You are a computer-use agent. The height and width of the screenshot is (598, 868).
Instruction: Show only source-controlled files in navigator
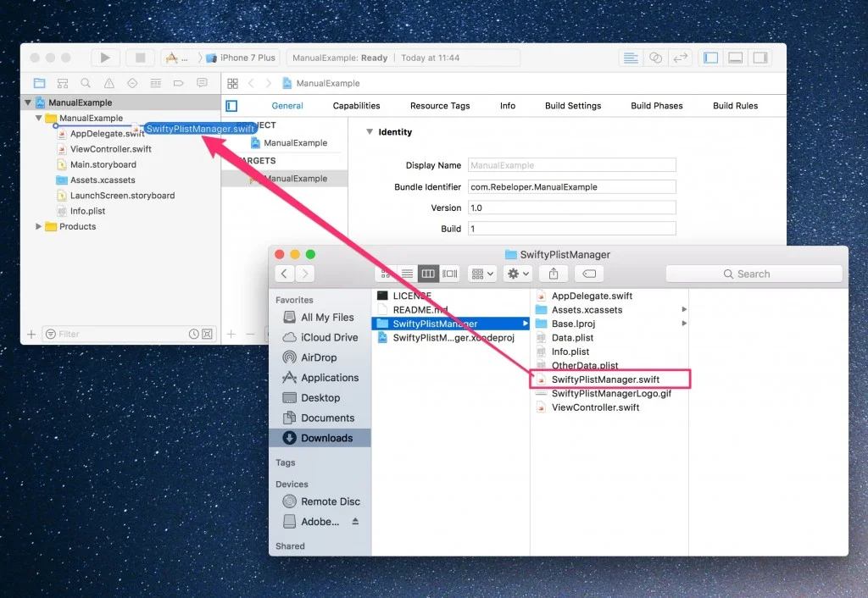click(x=207, y=334)
